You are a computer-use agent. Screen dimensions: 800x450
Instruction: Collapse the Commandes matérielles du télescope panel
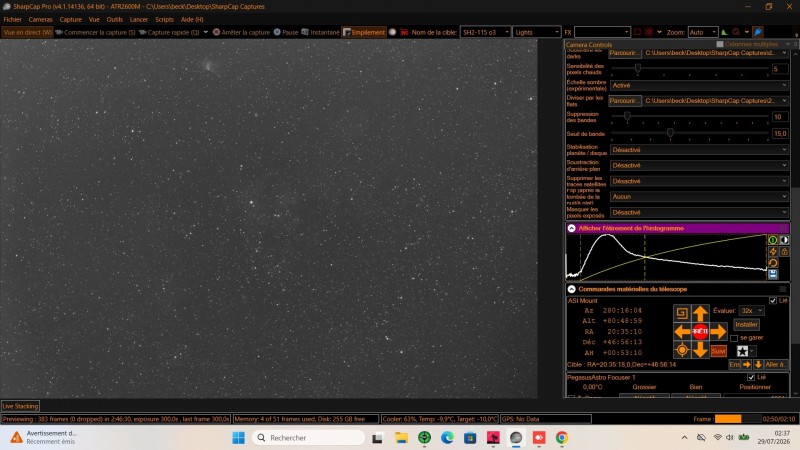pyautogui.click(x=571, y=289)
